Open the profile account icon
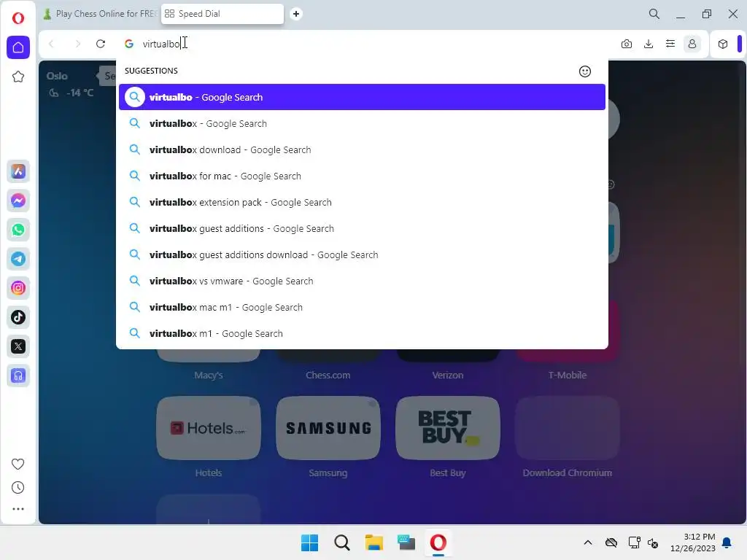747x560 pixels. 692,44
